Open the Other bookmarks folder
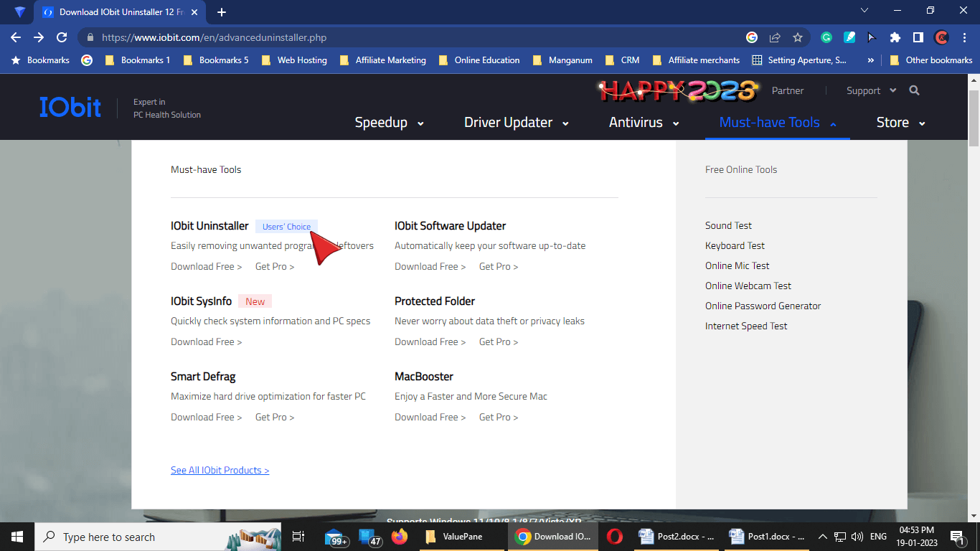 pos(931,60)
